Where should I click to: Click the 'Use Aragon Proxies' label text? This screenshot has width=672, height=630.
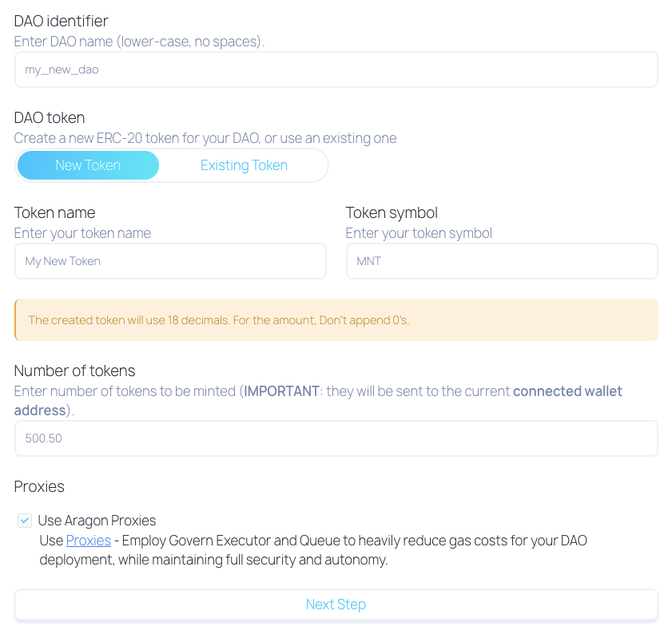click(97, 521)
